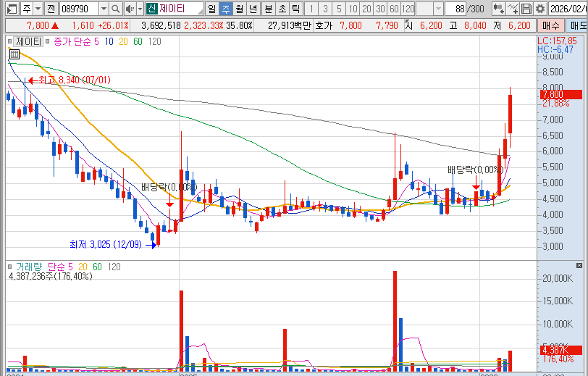Choose interval 1 button
Screen dimensions: 588x376
pos(311,8)
